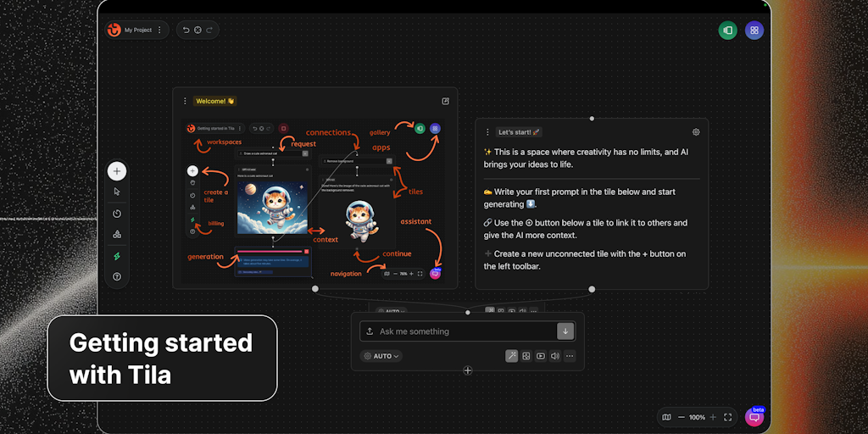Open the purple apps grid button
868x434 pixels.
[754, 31]
